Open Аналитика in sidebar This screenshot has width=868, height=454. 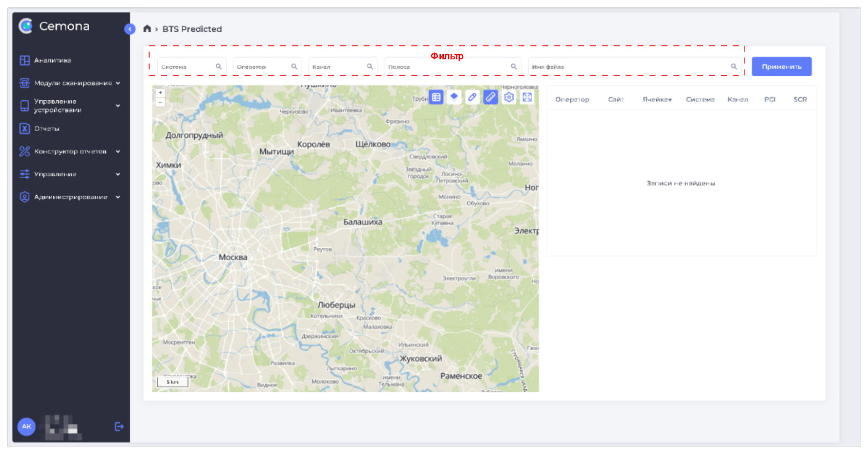pyautogui.click(x=52, y=60)
